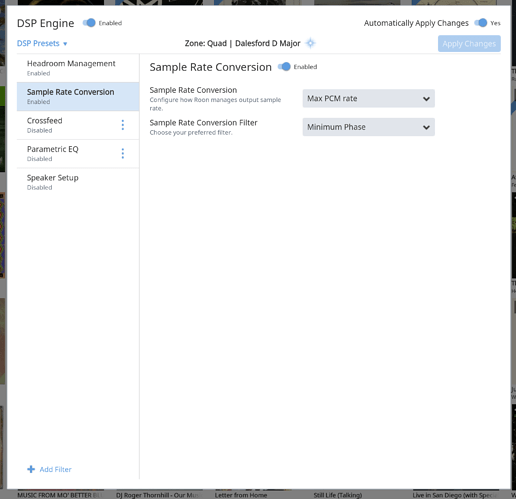Click Letter from Home album behind dialog
Screen dimensions: 516x499
[x=241, y=495]
